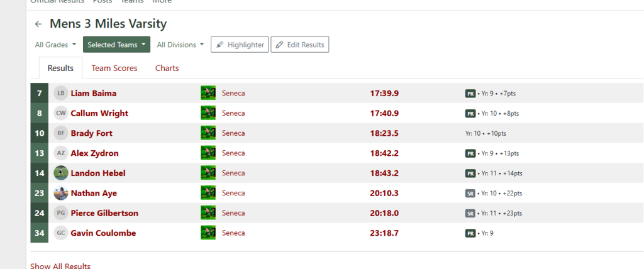The height and width of the screenshot is (269, 644).
Task: Click Nathan Aye's profile photo
Action: coord(61,193)
